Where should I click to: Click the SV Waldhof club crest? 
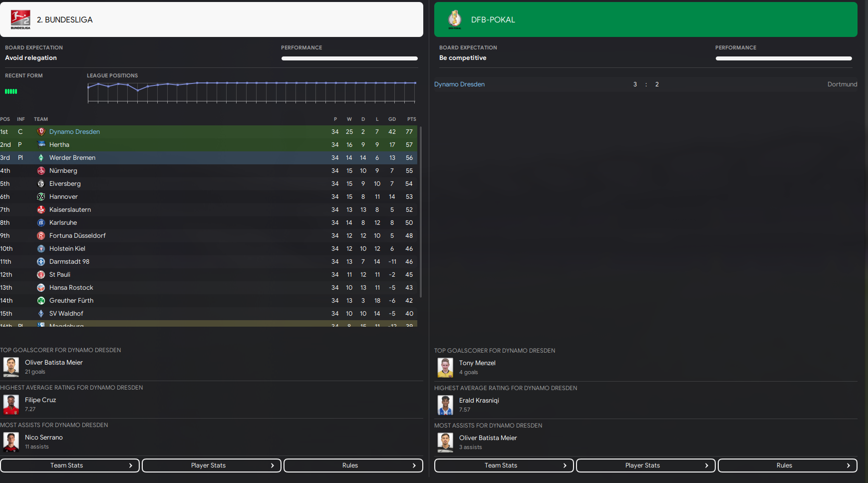coord(41,314)
